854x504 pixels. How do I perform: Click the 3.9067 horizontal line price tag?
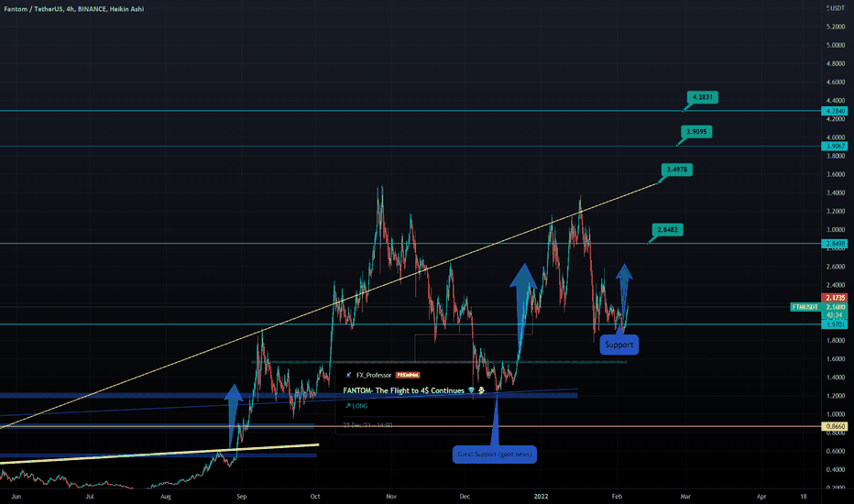(835, 146)
